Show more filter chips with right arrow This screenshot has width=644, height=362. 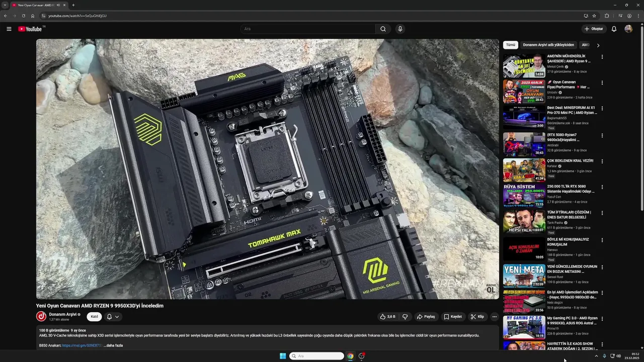pyautogui.click(x=598, y=45)
